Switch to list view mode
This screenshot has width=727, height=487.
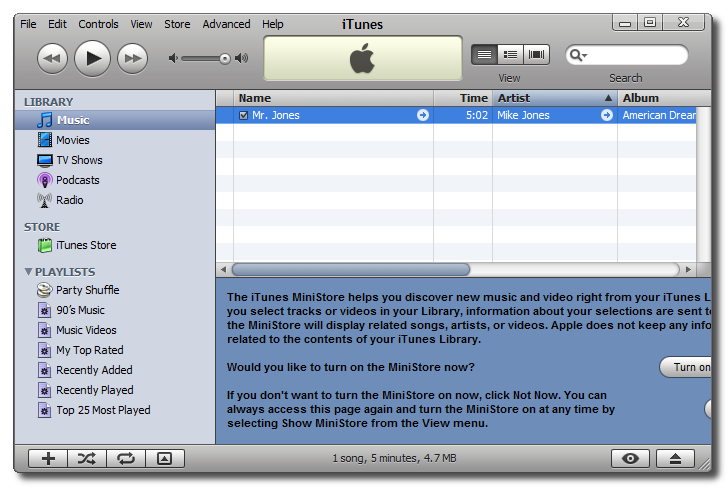pos(484,55)
